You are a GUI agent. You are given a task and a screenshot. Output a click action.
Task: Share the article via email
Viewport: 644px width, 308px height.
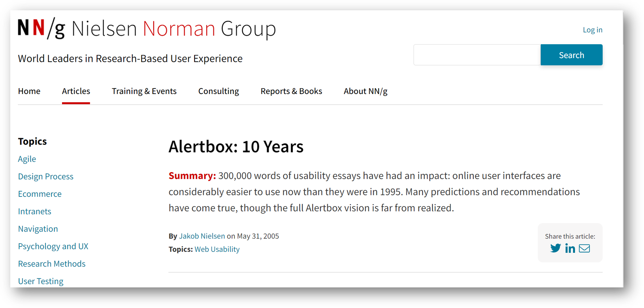click(584, 248)
